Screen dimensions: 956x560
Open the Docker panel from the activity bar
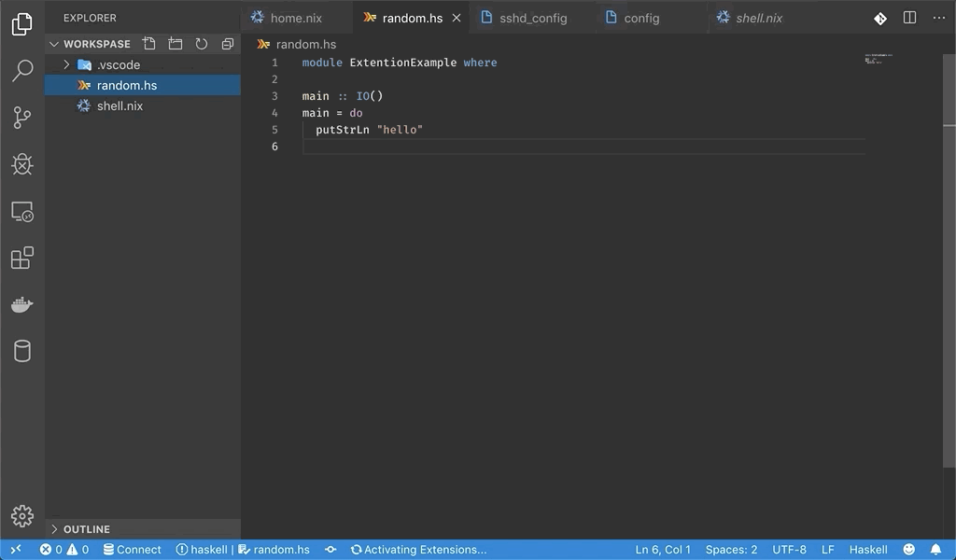click(x=22, y=304)
